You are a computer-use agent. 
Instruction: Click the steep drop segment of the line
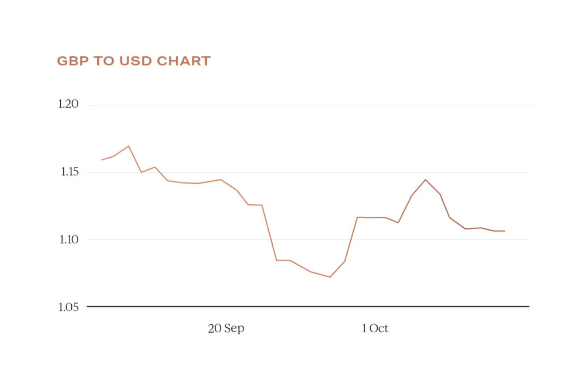click(269, 232)
